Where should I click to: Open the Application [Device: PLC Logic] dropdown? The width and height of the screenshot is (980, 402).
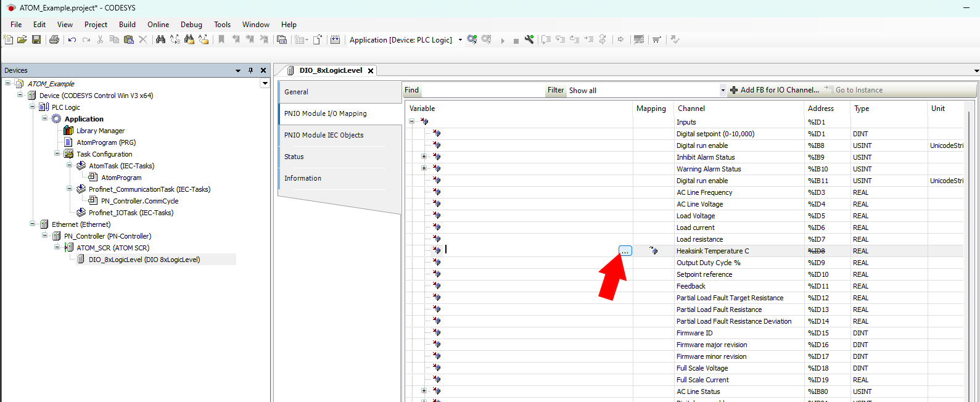click(x=460, y=40)
